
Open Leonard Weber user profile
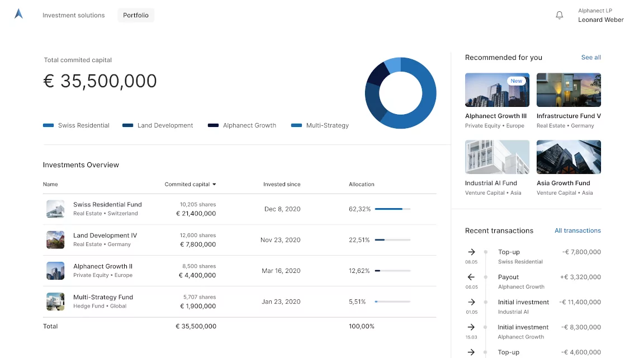pos(601,15)
